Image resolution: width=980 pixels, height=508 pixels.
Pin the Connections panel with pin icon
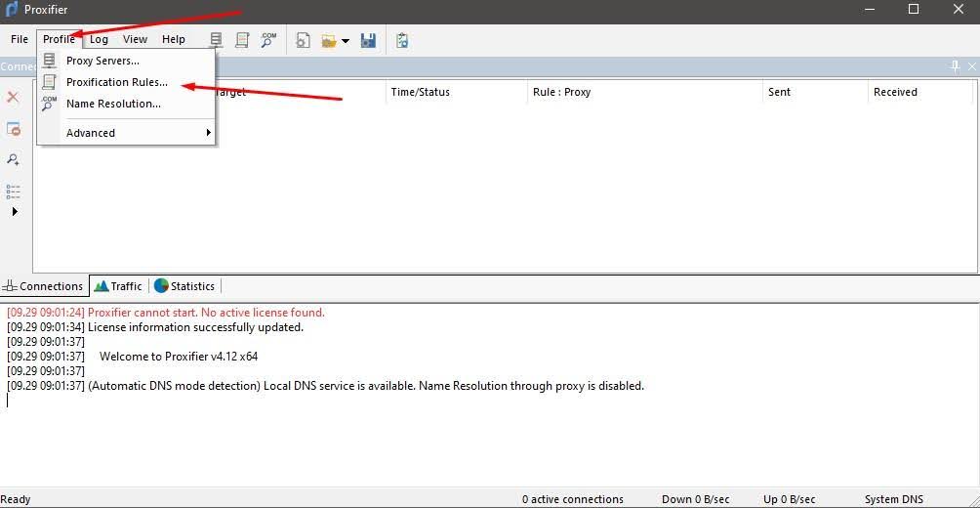(955, 66)
